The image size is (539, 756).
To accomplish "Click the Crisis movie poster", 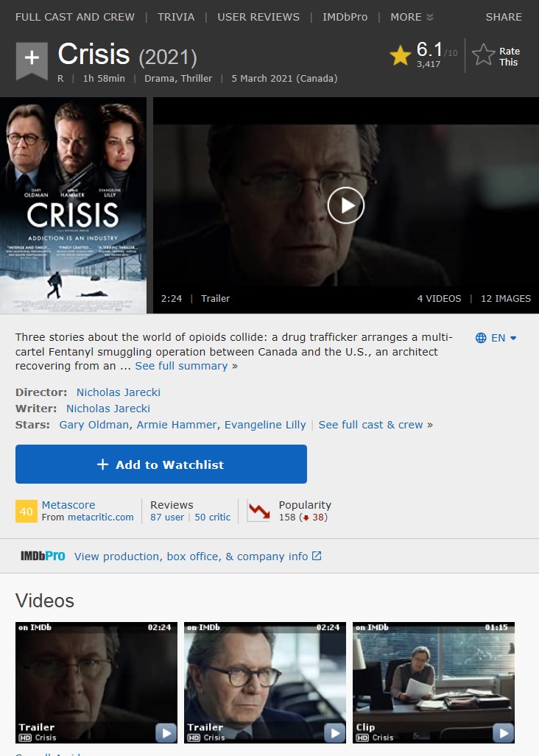I will [x=74, y=205].
